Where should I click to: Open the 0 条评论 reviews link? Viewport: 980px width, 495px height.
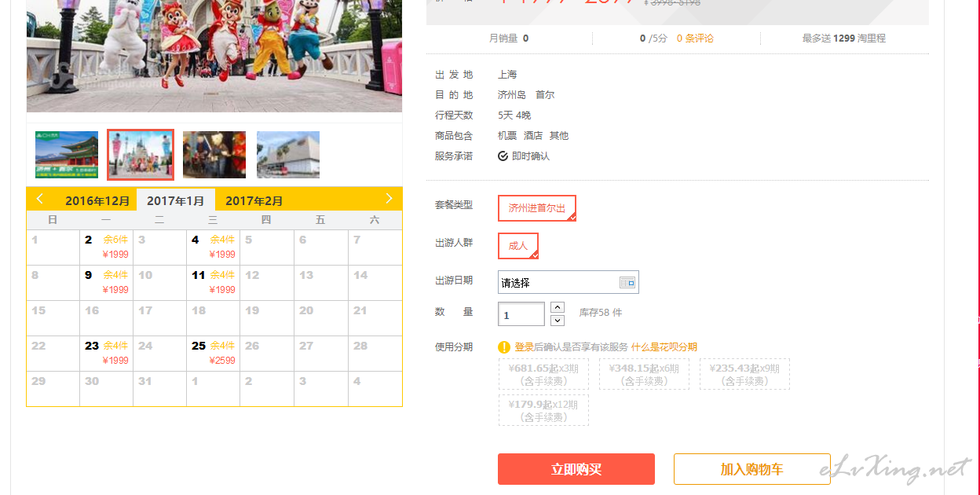pyautogui.click(x=695, y=38)
